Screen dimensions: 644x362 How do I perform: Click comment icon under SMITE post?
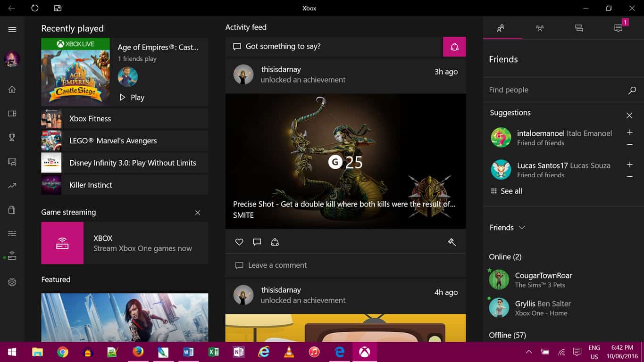pos(257,242)
